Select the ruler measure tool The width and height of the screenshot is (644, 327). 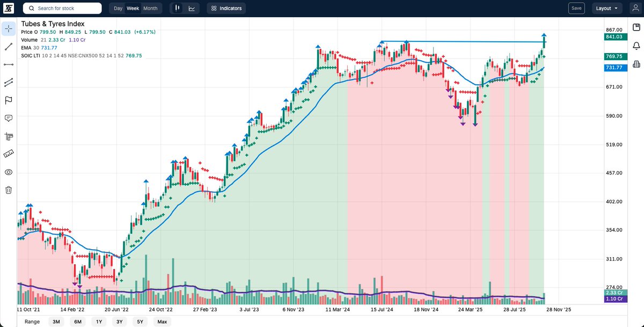tap(9, 154)
